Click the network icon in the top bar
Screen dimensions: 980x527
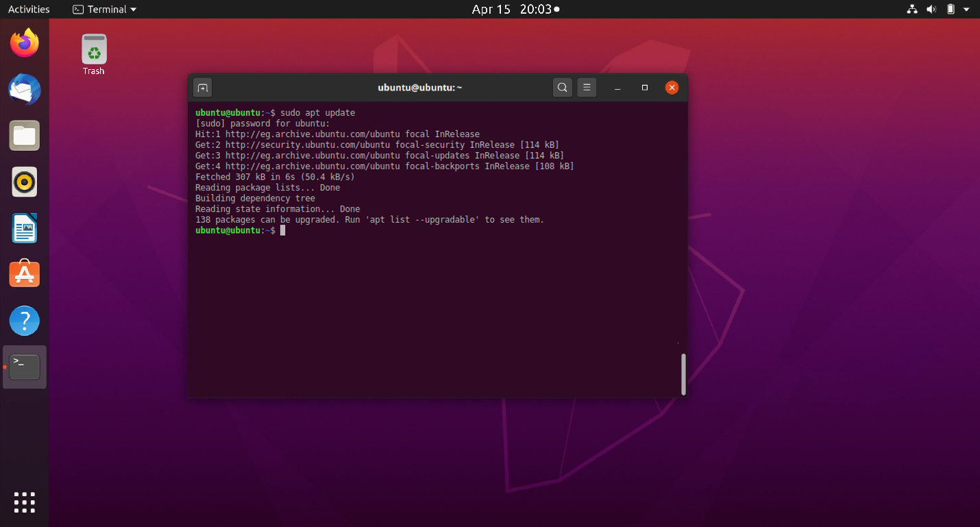pyautogui.click(x=911, y=9)
